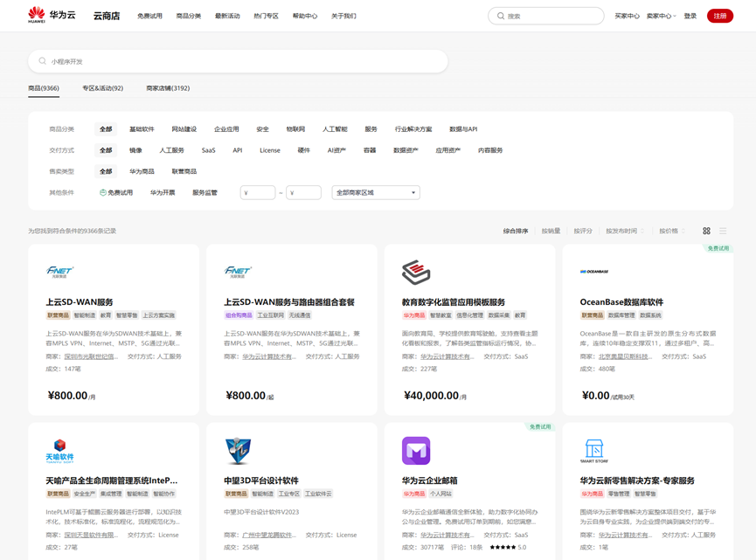The height and width of the screenshot is (560, 756).
Task: Select 内容服务 delivery method filter
Action: point(490,150)
